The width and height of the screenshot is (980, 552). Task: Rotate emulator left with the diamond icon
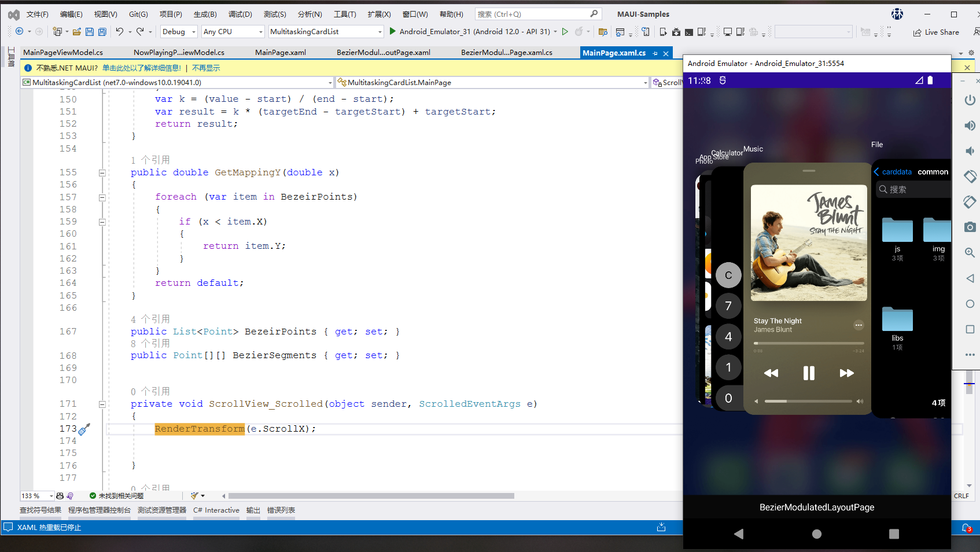[970, 176]
